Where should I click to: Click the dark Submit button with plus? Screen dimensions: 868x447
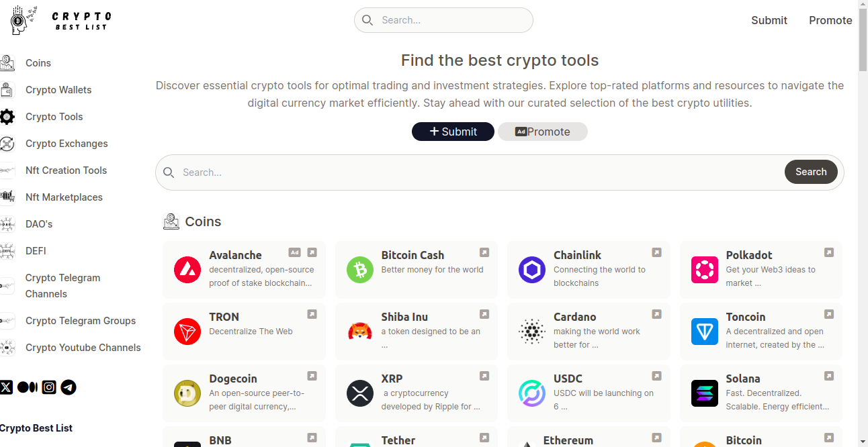[x=453, y=132]
